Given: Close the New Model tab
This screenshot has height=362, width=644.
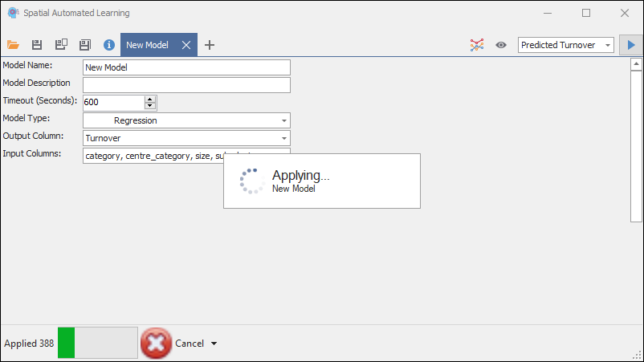Looking at the screenshot, I should [186, 45].
